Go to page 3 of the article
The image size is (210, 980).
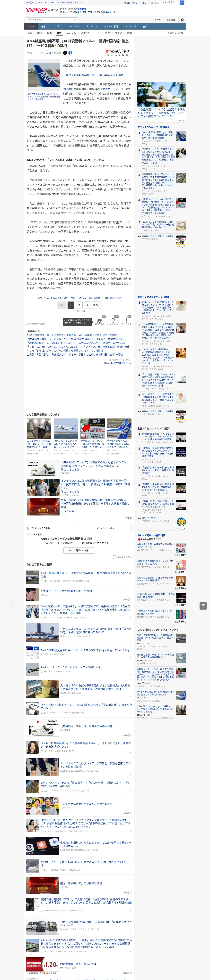[87, 305]
